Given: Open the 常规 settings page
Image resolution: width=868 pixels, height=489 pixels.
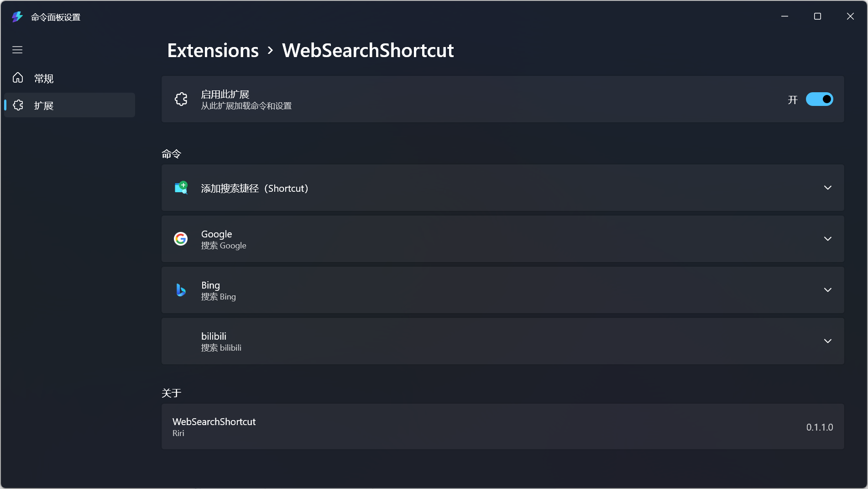Looking at the screenshot, I should [x=44, y=79].
